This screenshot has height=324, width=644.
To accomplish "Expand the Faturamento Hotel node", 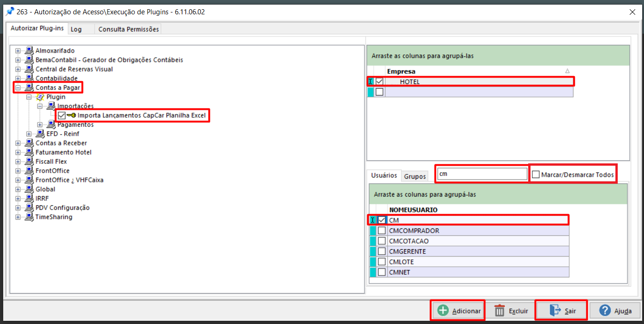I will click(x=18, y=152).
